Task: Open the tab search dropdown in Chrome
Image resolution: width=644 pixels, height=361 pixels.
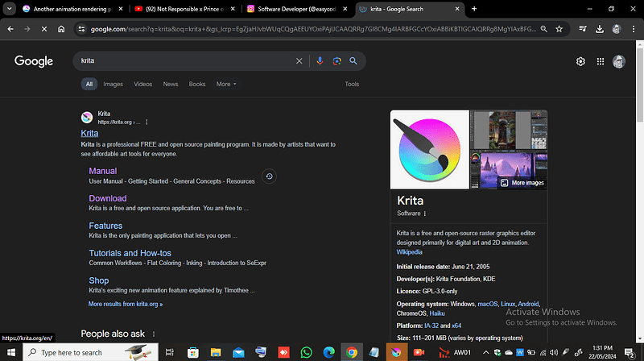Action: tap(9, 9)
